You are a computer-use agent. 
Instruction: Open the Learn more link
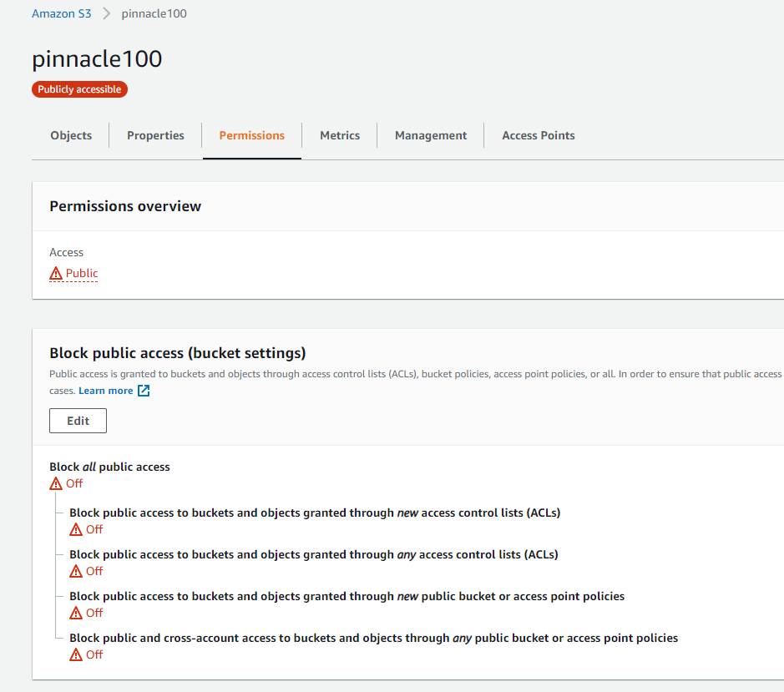tap(105, 391)
